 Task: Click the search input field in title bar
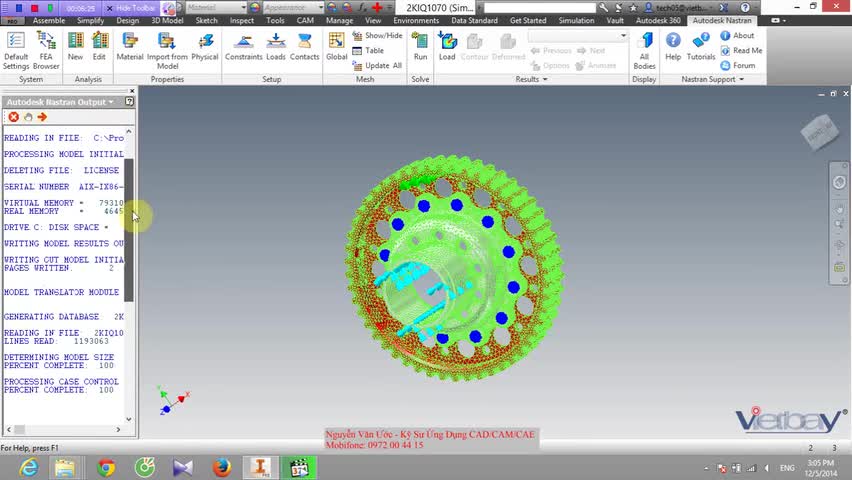(x=539, y=8)
